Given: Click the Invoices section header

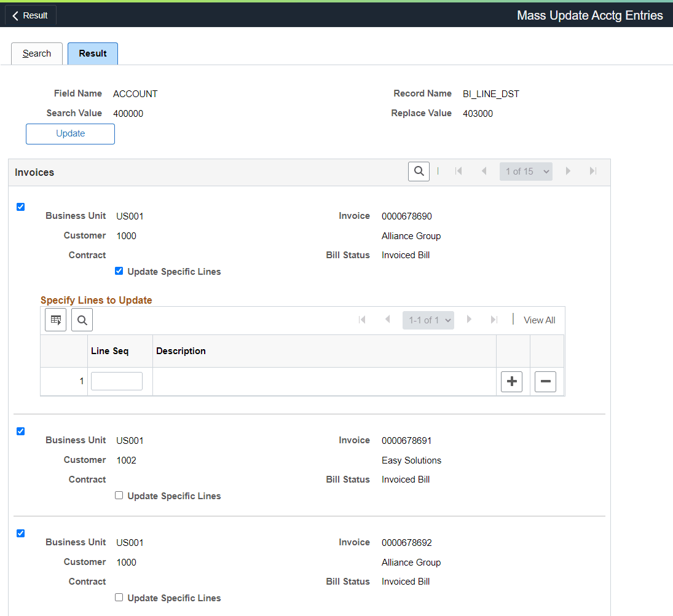Looking at the screenshot, I should tap(34, 173).
